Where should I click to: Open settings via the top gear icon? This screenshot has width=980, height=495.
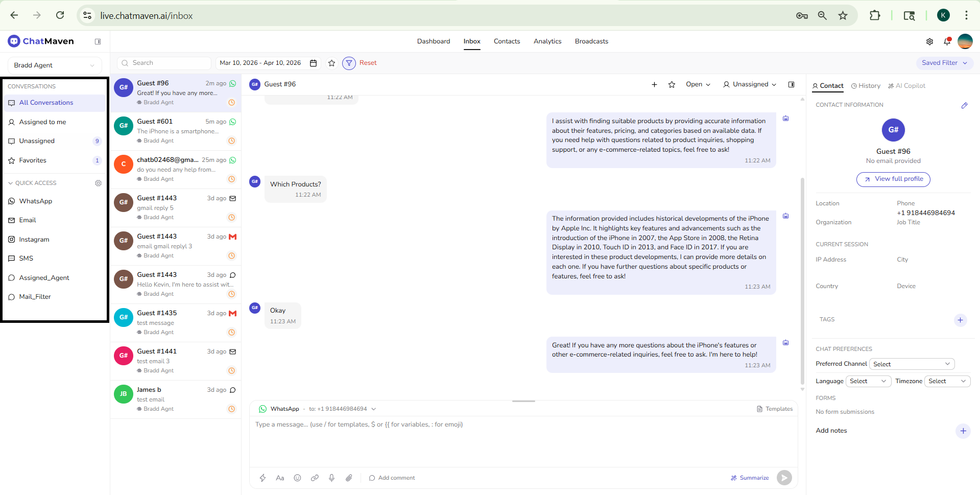929,42
